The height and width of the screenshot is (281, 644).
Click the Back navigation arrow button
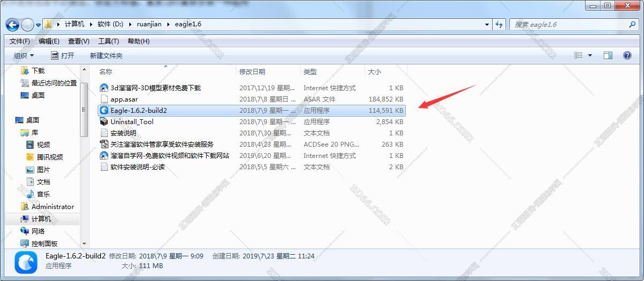(x=12, y=25)
